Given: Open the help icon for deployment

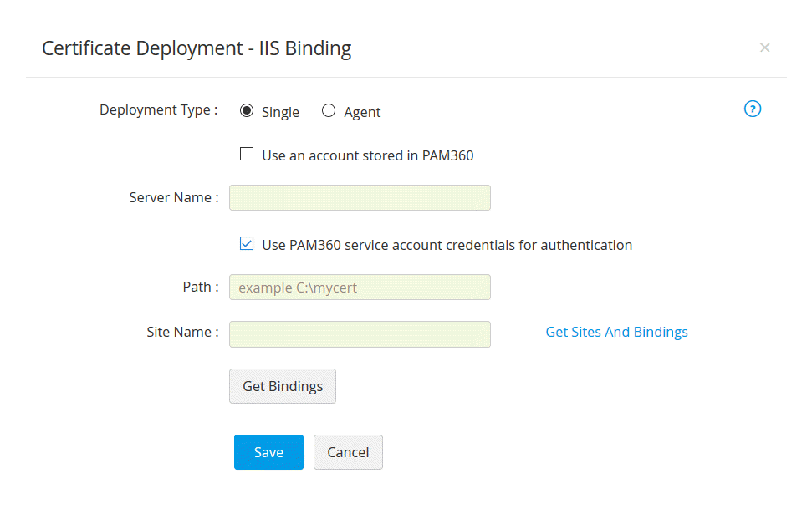Looking at the screenshot, I should [753, 109].
